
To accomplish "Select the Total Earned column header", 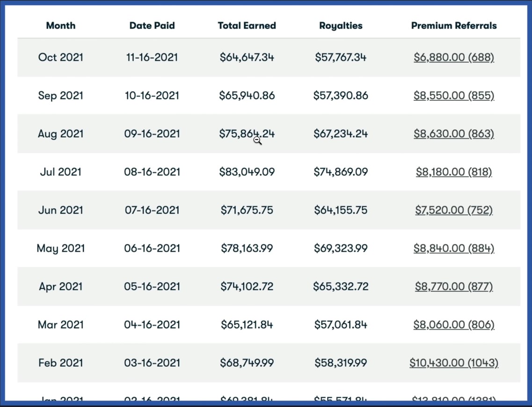I will click(x=247, y=26).
